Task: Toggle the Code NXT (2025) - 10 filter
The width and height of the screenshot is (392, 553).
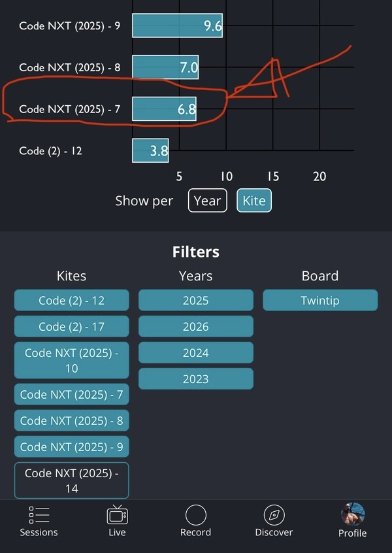Action: click(x=71, y=360)
